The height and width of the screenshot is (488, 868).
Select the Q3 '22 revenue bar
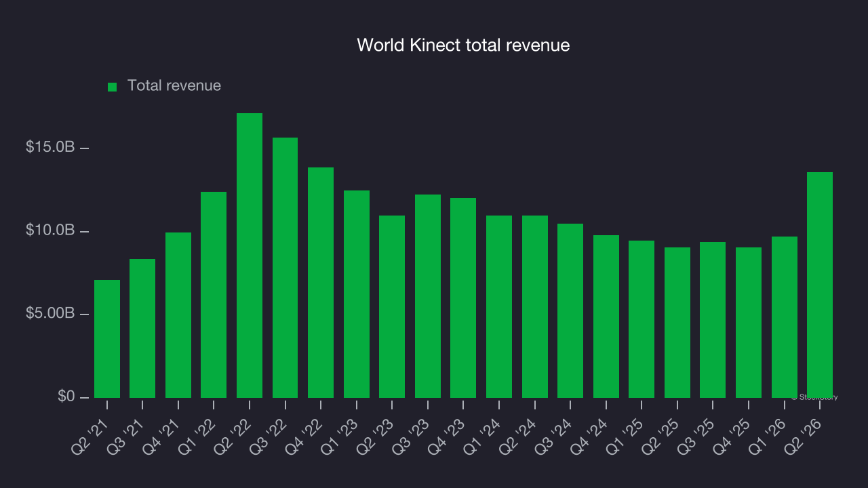click(x=285, y=268)
